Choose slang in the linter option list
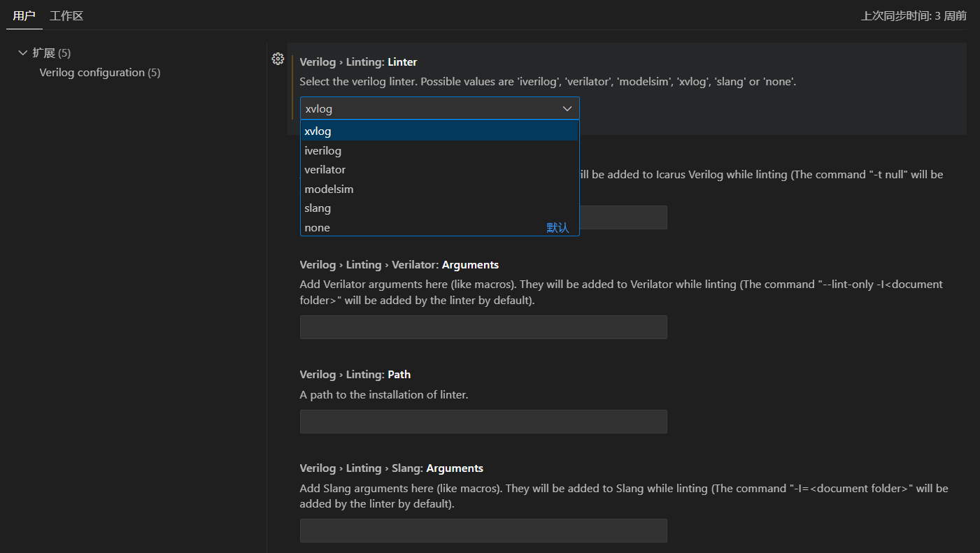The height and width of the screenshot is (553, 980). point(439,208)
